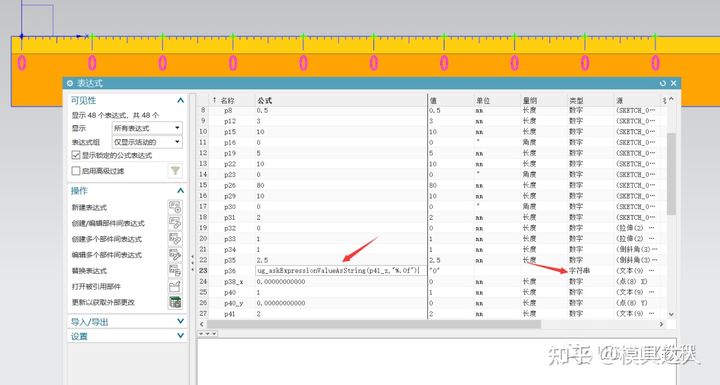Click the 角度 dimension cell of p16
Screen dimensions: 720x385
coord(529,142)
